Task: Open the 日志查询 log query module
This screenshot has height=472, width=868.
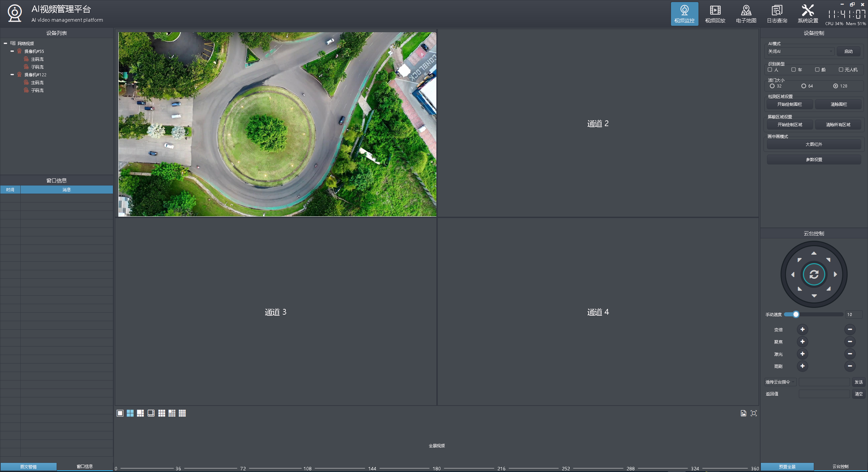Action: pos(777,14)
